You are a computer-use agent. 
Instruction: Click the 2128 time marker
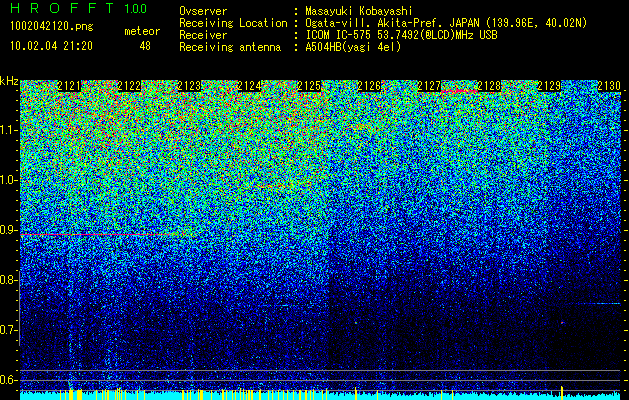pos(489,86)
